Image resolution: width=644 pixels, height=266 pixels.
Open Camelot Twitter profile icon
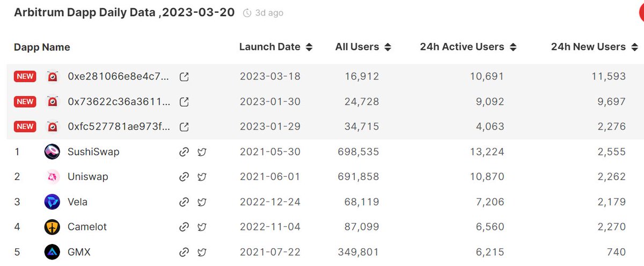[x=202, y=227]
